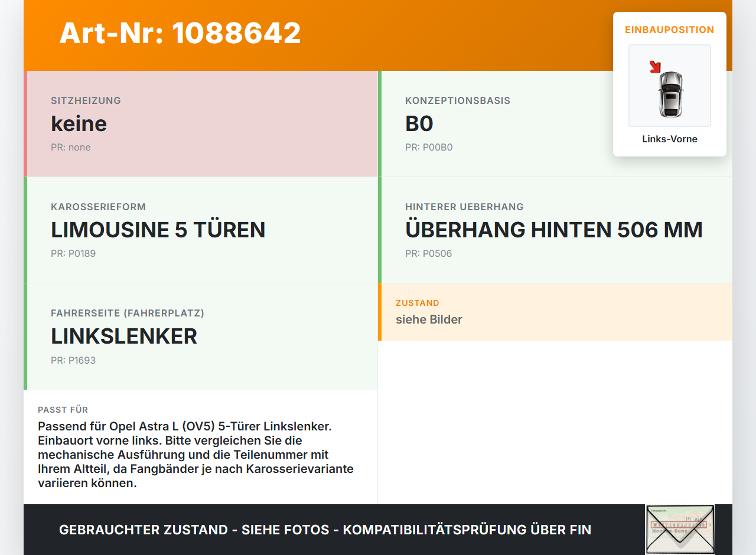Select the "LINKSLENKER" value

[124, 336]
